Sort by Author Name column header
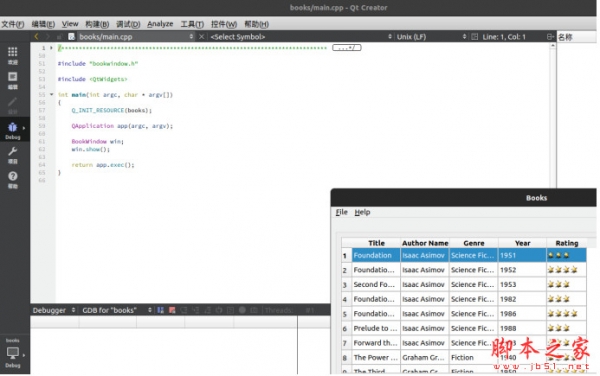Viewport: 600px width, 376px height. tap(425, 243)
